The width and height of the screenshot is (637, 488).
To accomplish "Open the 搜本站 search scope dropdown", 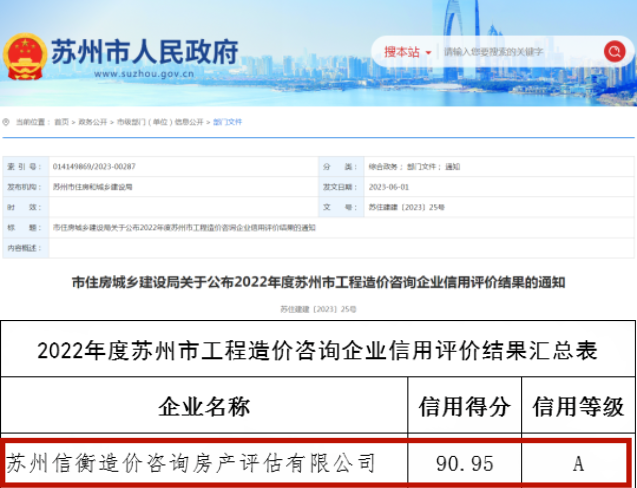I will point(407,52).
